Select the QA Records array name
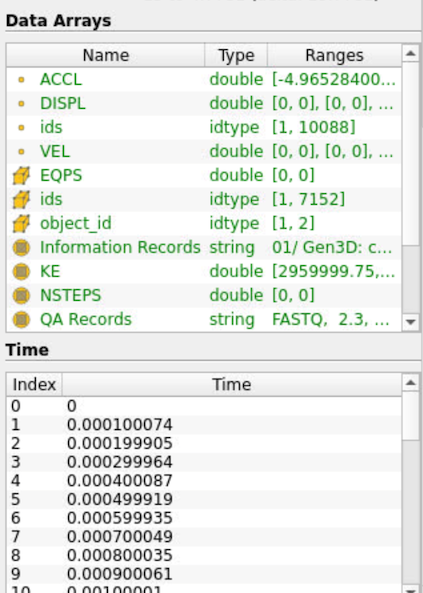This screenshot has width=423, height=593. coord(86,320)
